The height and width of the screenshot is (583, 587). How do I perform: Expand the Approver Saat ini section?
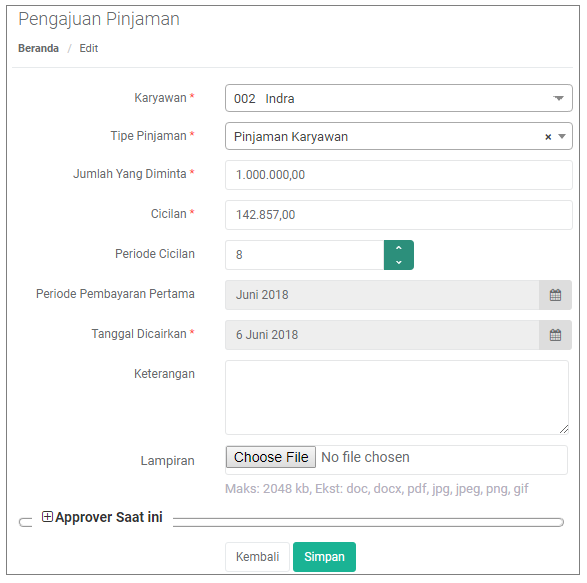[47, 517]
